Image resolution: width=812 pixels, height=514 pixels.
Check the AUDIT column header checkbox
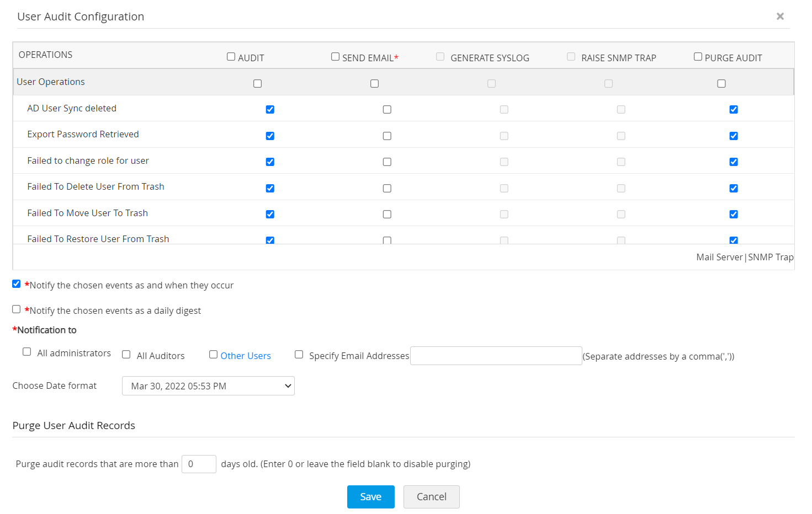click(231, 57)
